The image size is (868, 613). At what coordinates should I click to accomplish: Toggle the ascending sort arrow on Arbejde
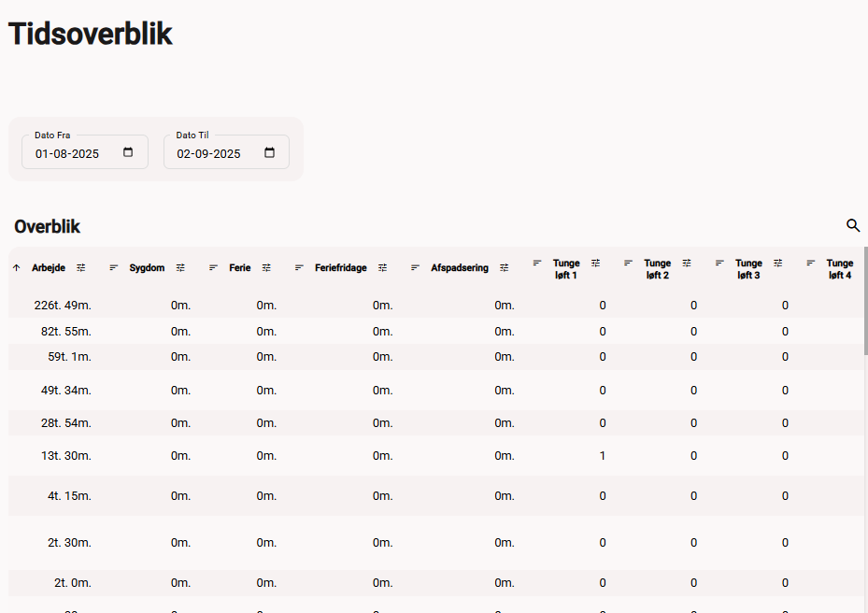(x=17, y=267)
